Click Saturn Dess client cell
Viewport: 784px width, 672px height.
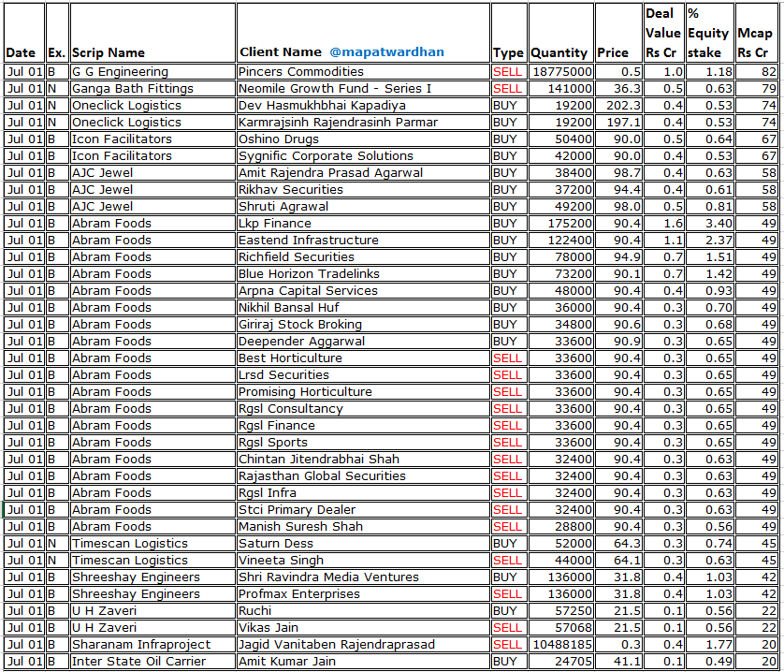click(364, 544)
